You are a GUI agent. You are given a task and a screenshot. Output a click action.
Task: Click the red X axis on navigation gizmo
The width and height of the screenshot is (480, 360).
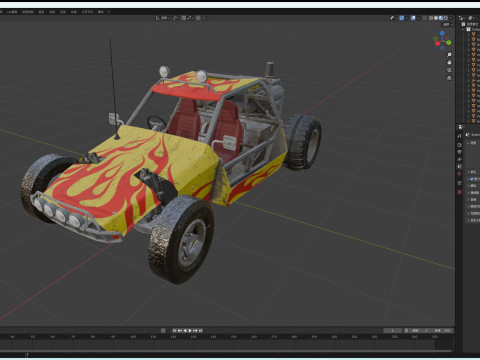point(437,43)
